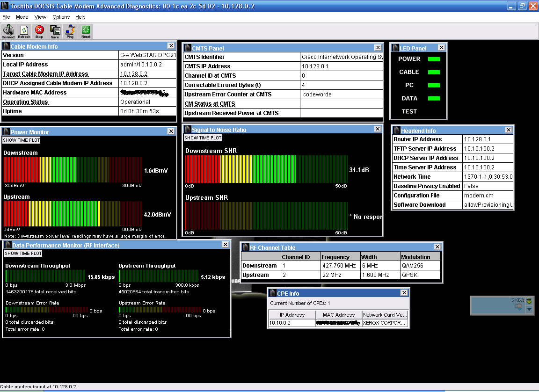Open the File menu

[6, 17]
